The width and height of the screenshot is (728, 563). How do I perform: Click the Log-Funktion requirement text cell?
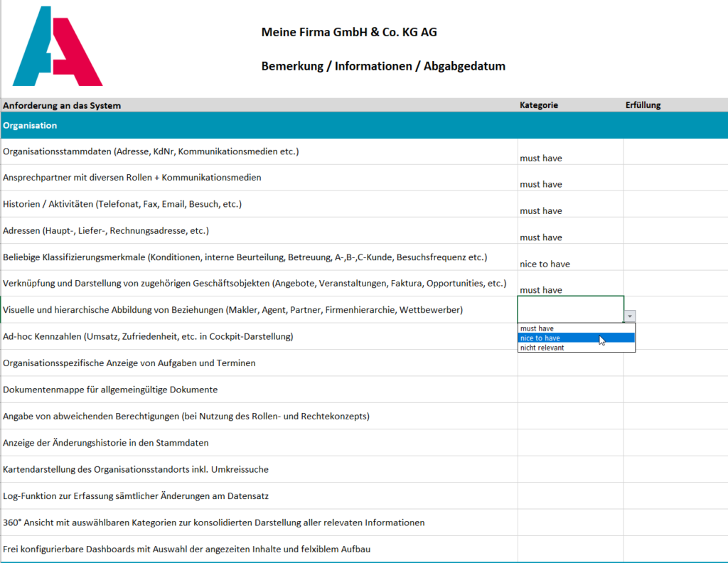(x=259, y=495)
